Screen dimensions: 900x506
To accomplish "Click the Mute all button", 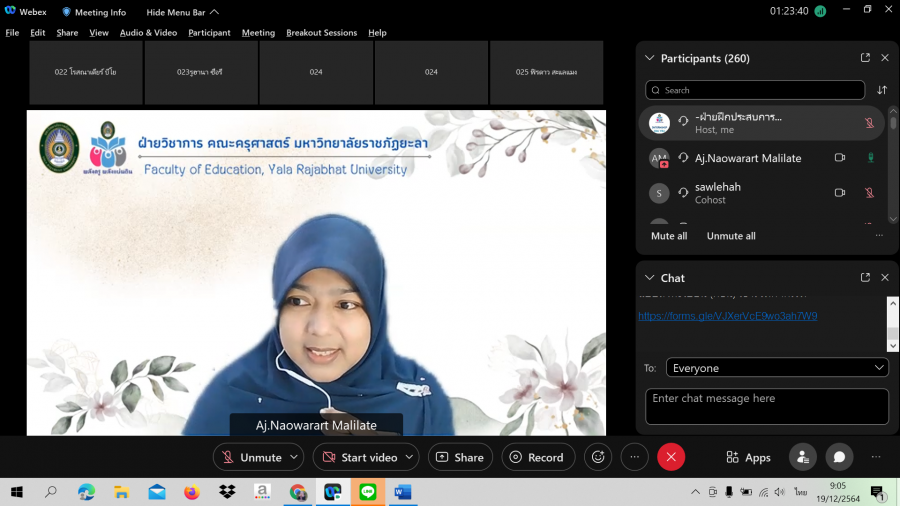I will pos(669,236).
